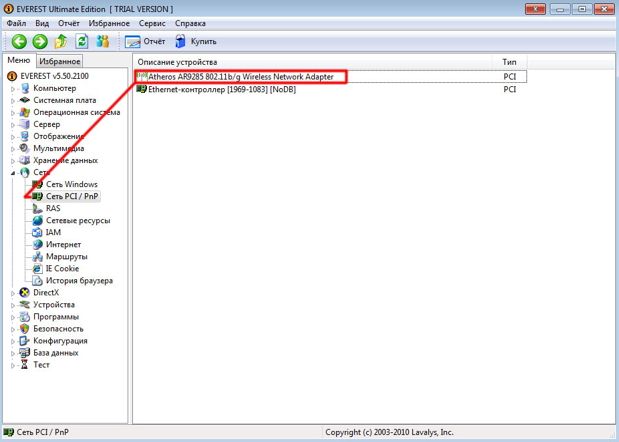The image size is (619, 442).
Task: Switch to the Избранное tab in left panel
Action: [60, 61]
